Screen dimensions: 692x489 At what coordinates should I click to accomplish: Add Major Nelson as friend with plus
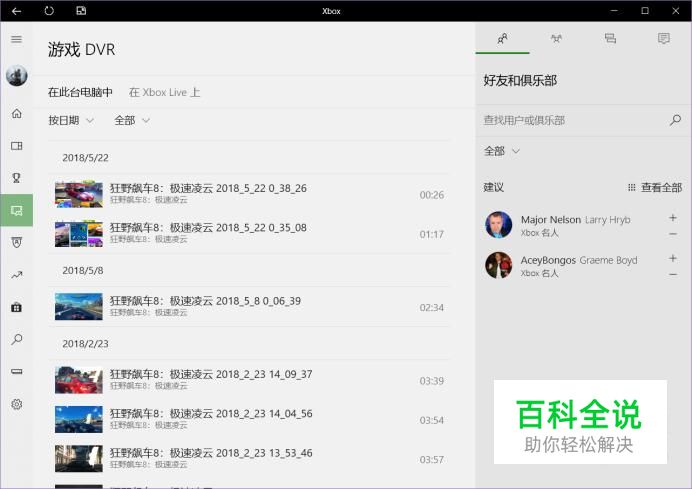point(673,218)
